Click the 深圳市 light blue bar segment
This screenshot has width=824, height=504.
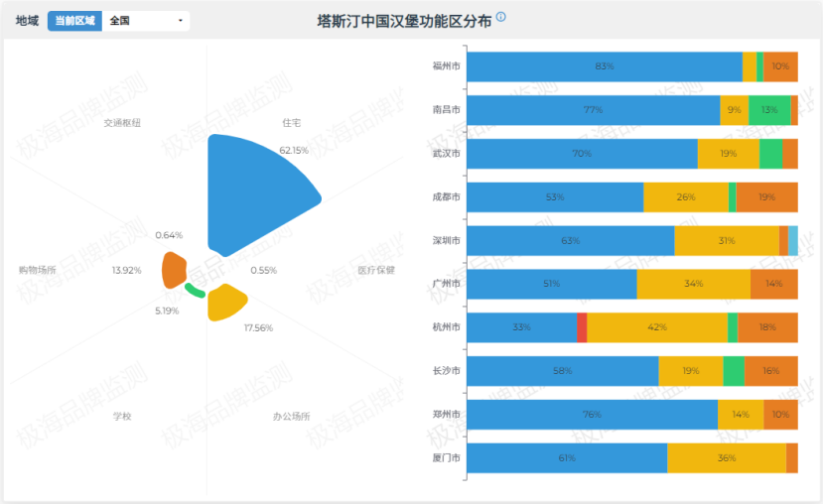pos(793,241)
